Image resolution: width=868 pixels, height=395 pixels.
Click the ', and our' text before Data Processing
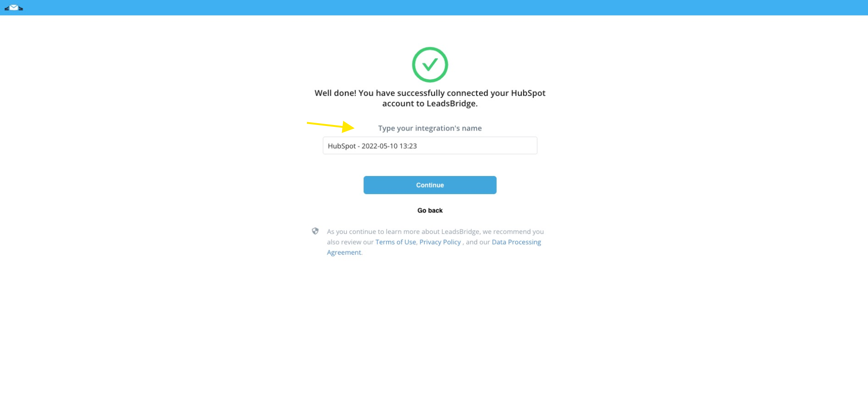point(476,242)
